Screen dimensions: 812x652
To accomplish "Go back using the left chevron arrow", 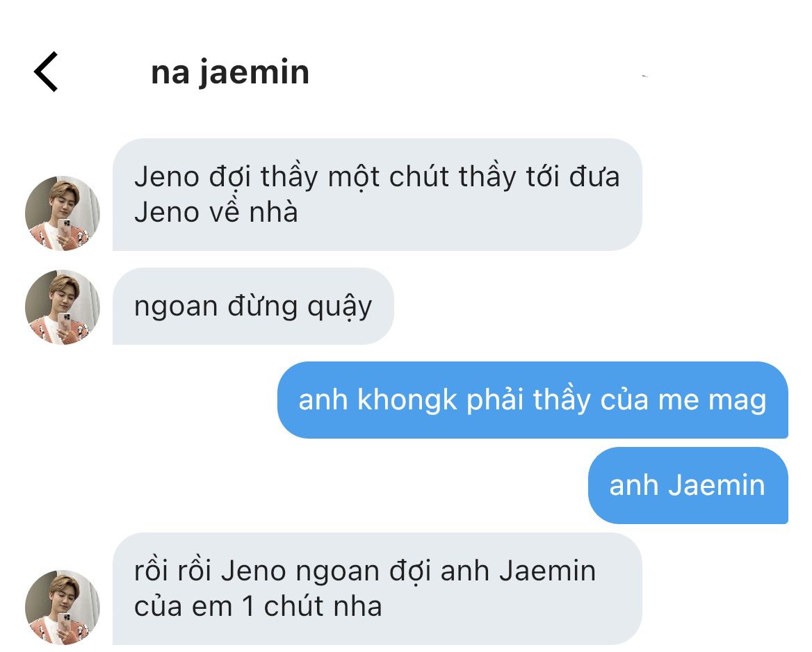I will [46, 72].
